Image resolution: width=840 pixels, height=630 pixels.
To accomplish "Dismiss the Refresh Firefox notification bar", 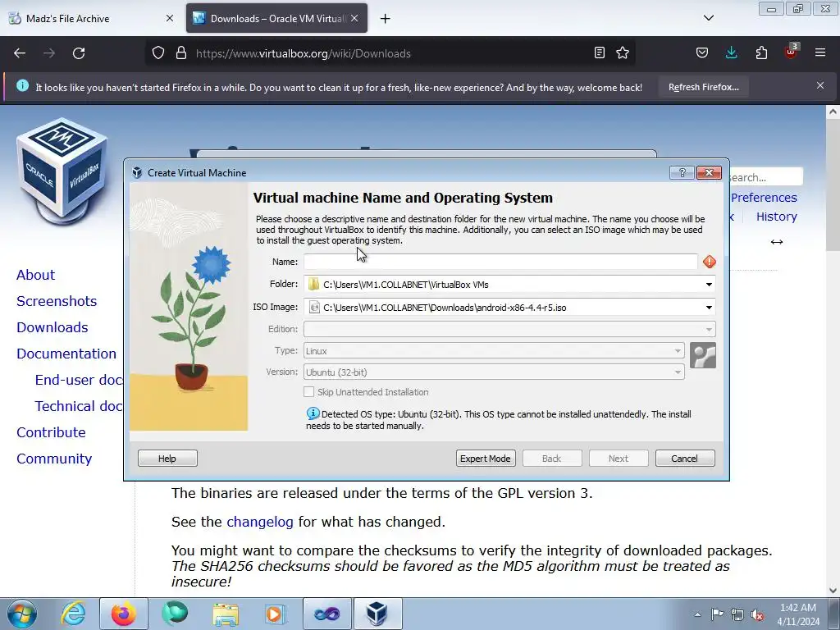I will pyautogui.click(x=820, y=85).
